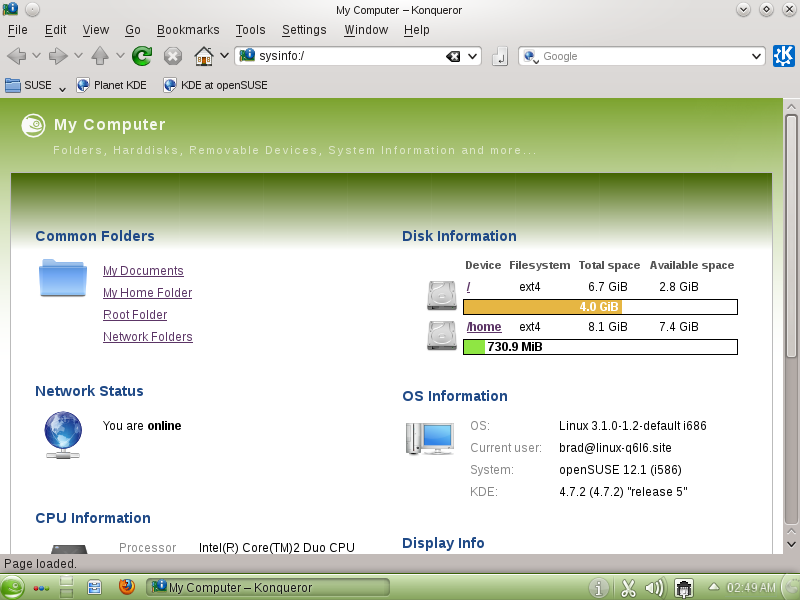Click the window menu icon in title bar
Viewport: 800px width, 600px height.
pos(10,9)
